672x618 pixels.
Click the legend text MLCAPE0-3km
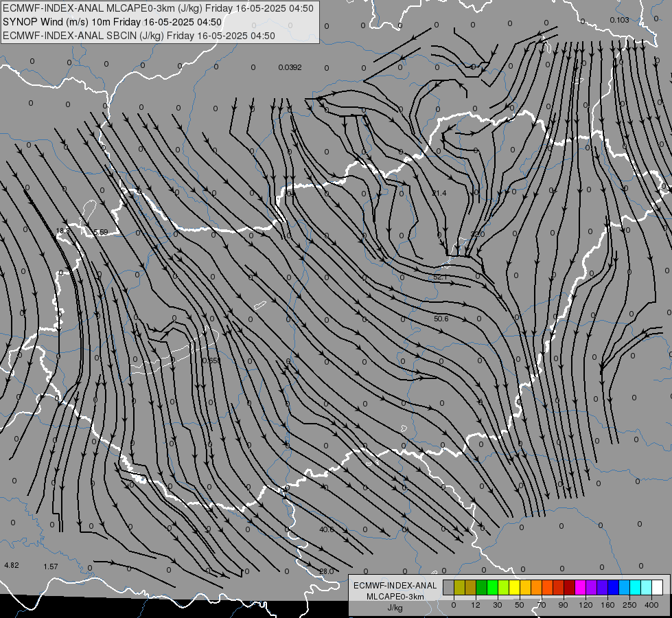click(395, 597)
